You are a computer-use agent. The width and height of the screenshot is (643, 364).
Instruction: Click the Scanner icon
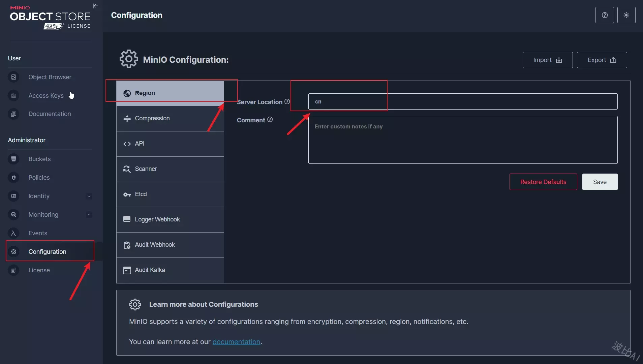point(127,169)
